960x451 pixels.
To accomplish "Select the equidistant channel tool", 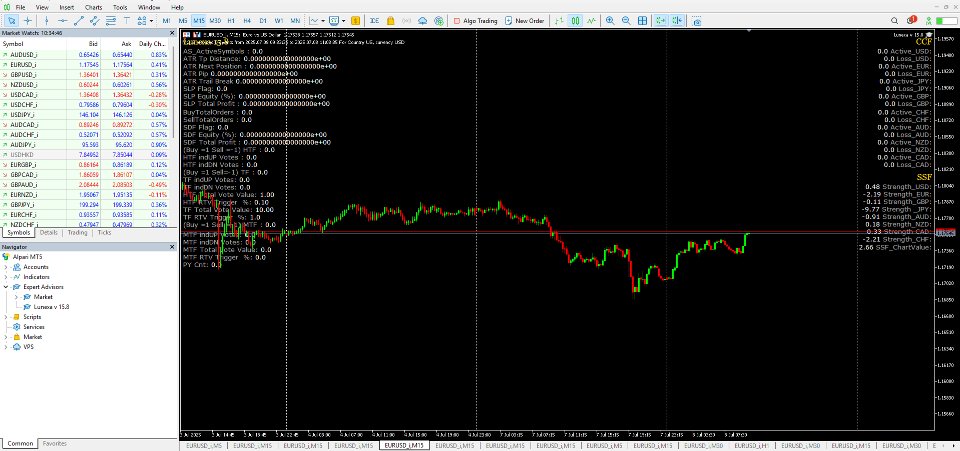I will (x=94, y=20).
